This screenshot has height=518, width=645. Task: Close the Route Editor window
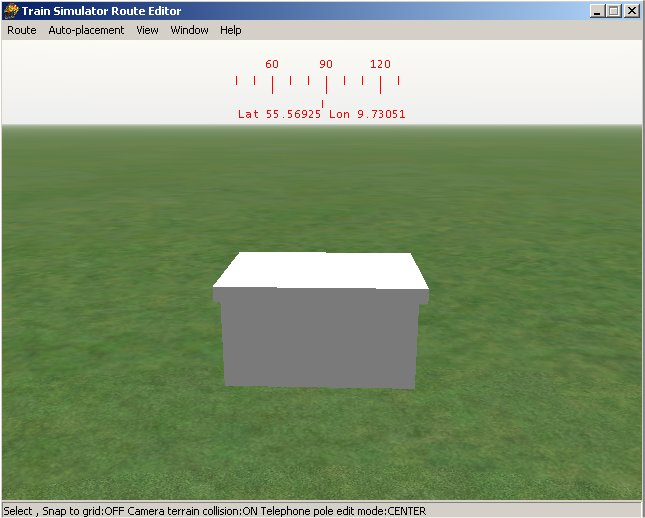click(x=631, y=11)
